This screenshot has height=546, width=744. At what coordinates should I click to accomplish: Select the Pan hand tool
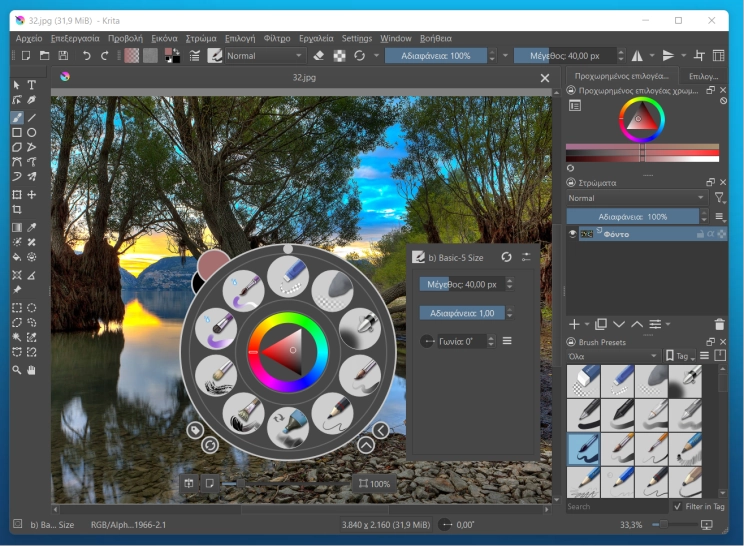(31, 370)
